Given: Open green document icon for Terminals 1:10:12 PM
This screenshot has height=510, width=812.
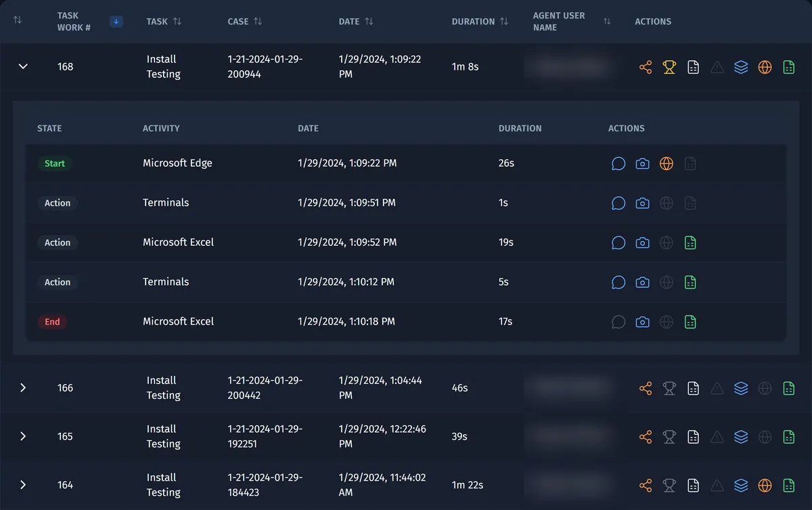Looking at the screenshot, I should tap(690, 282).
